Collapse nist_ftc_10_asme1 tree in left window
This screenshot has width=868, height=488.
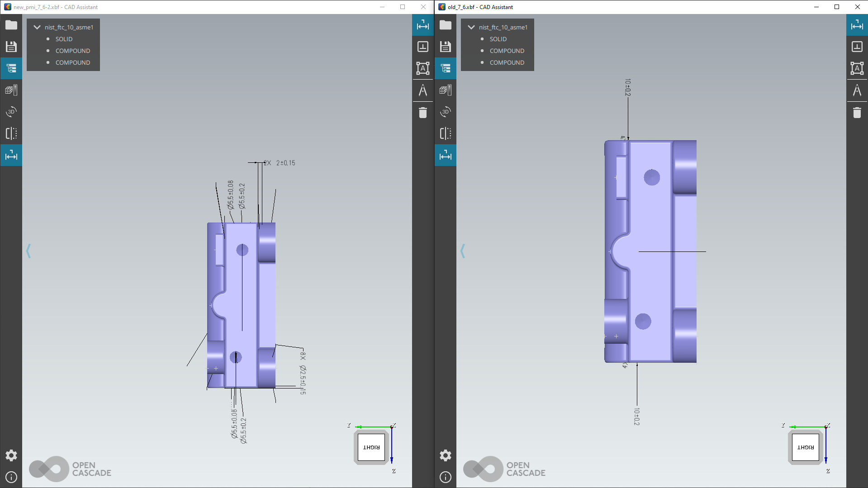click(37, 27)
